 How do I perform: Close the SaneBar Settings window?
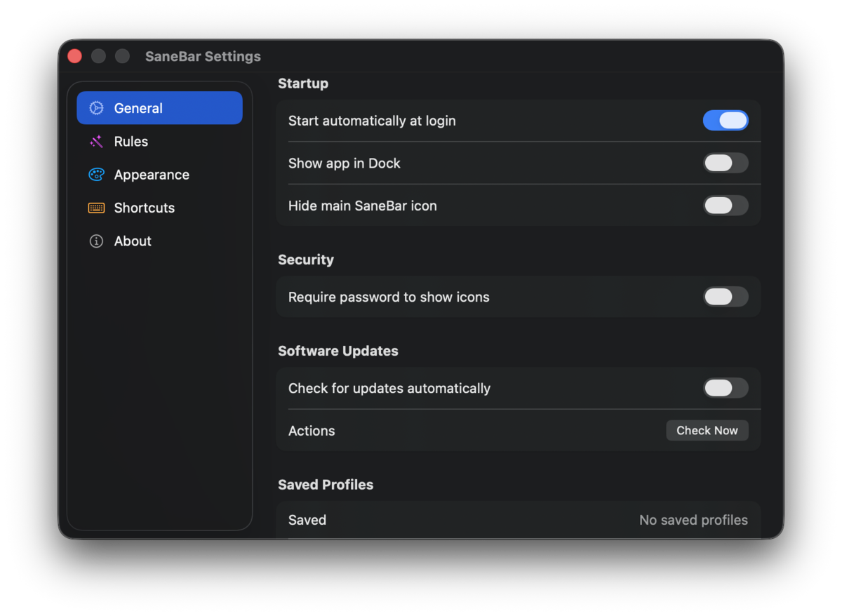click(x=75, y=56)
